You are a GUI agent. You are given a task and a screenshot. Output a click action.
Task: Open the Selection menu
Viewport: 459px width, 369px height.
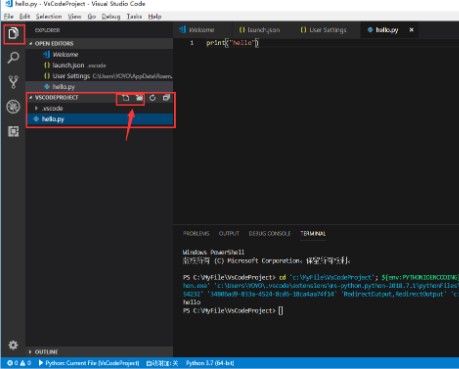point(49,16)
